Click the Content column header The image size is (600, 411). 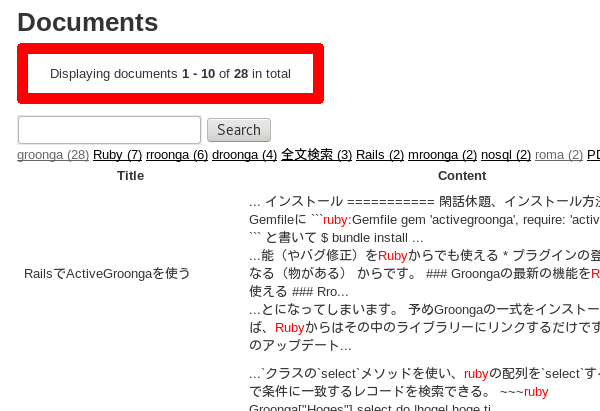[x=462, y=176]
